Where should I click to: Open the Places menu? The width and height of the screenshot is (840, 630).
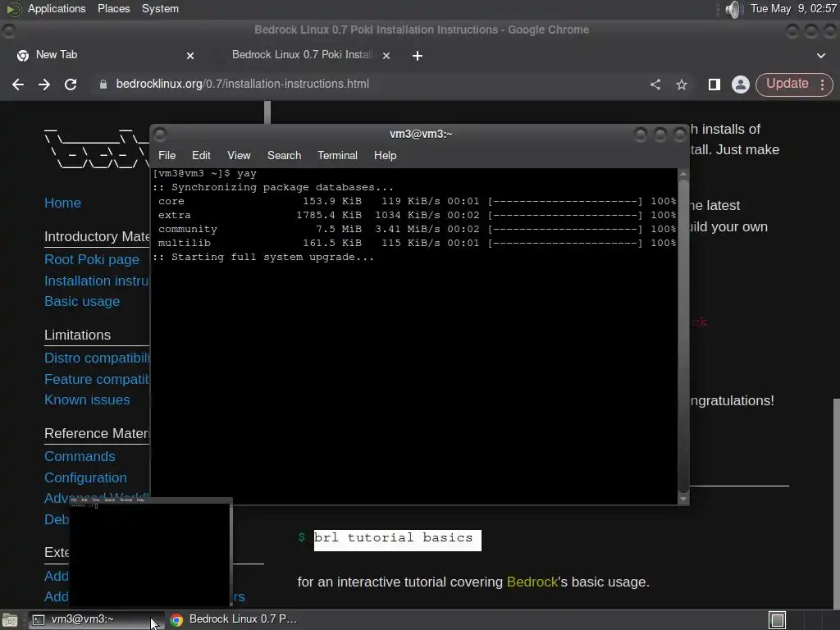click(113, 8)
